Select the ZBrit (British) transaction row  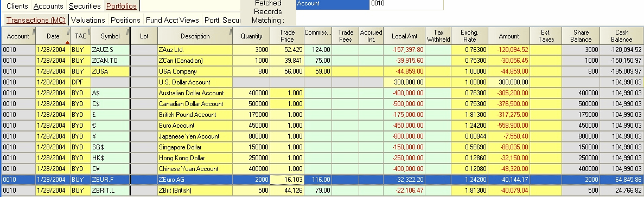pyautogui.click(x=322, y=191)
